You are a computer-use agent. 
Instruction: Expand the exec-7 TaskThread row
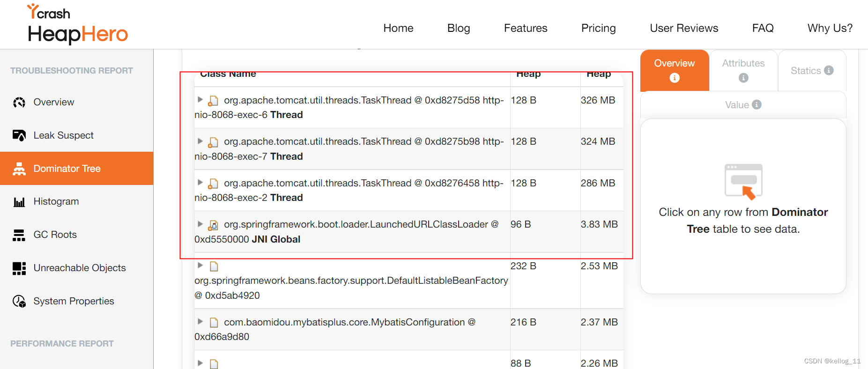point(200,141)
